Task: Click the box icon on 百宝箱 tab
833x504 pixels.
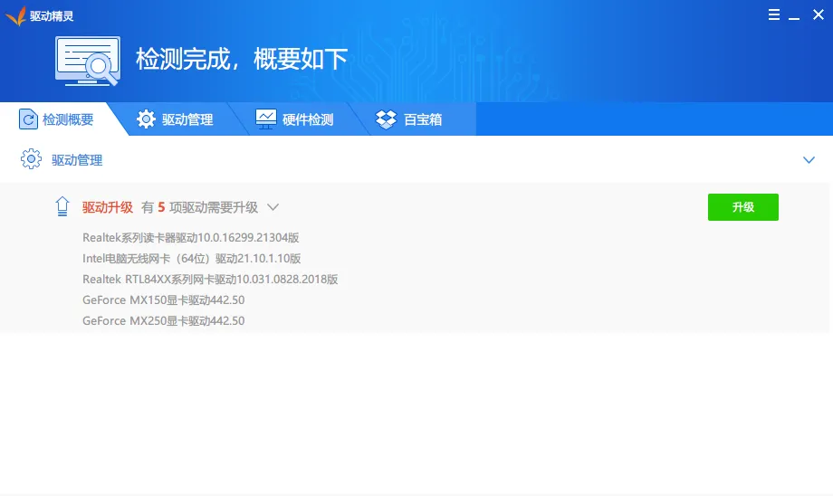Action: click(387, 119)
